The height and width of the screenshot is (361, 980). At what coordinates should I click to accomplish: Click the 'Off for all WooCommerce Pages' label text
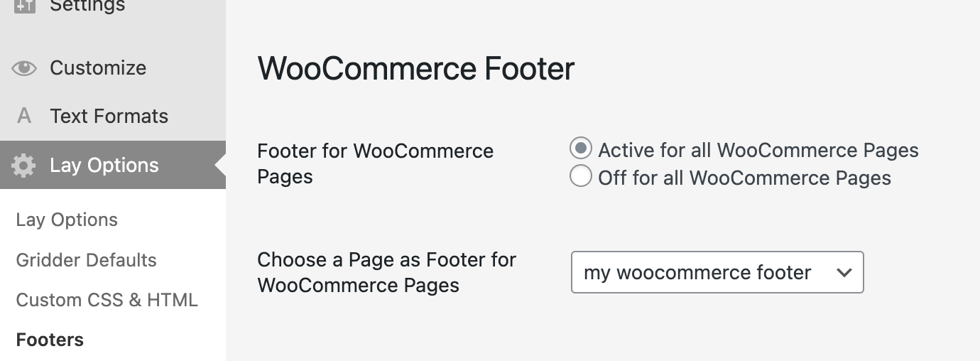coord(744,177)
